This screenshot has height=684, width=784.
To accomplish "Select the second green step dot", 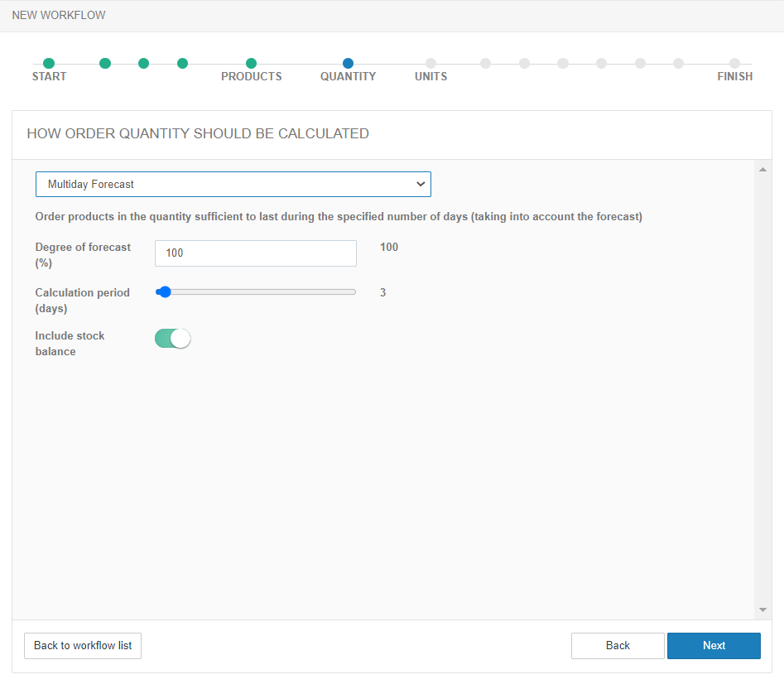I will click(105, 64).
